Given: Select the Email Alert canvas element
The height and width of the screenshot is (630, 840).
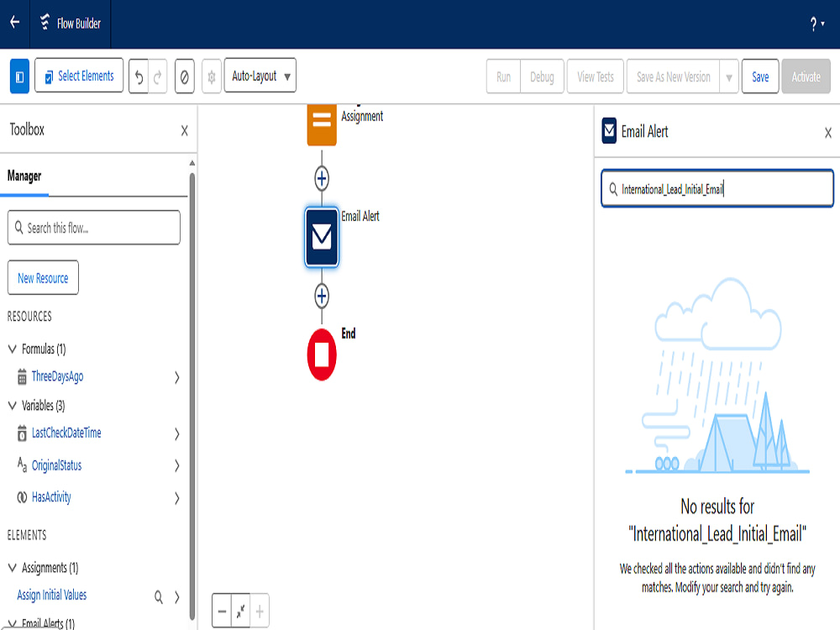Looking at the screenshot, I should (322, 237).
